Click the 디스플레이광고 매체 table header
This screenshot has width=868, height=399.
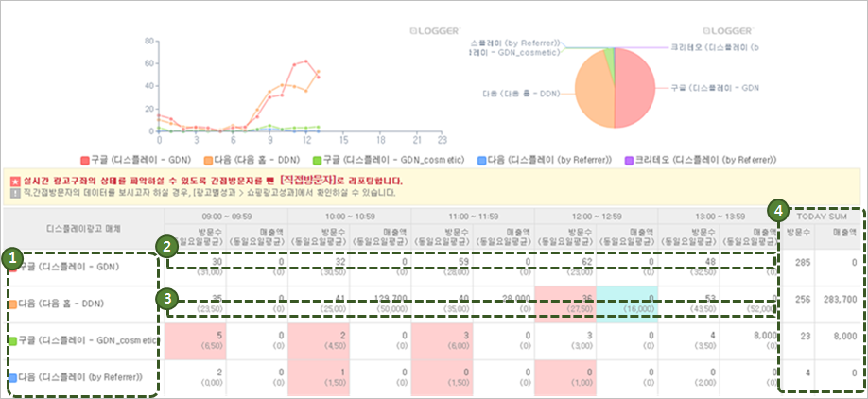coord(83,229)
